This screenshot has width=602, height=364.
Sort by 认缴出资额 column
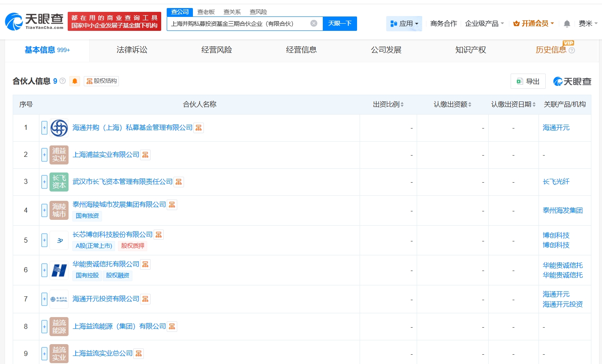tap(452, 104)
